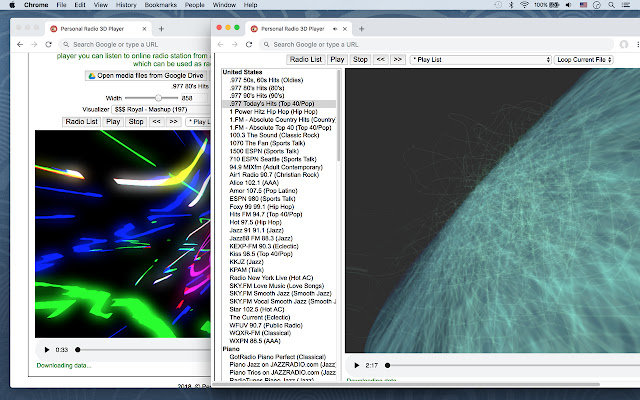Click the address bar in front window

click(436, 44)
